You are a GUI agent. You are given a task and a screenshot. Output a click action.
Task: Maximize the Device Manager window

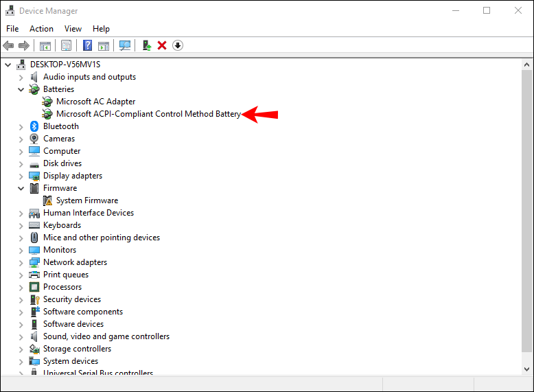click(487, 11)
